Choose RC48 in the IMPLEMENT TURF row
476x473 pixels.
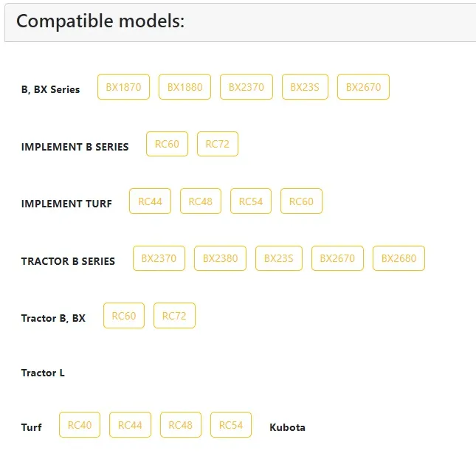tap(201, 201)
